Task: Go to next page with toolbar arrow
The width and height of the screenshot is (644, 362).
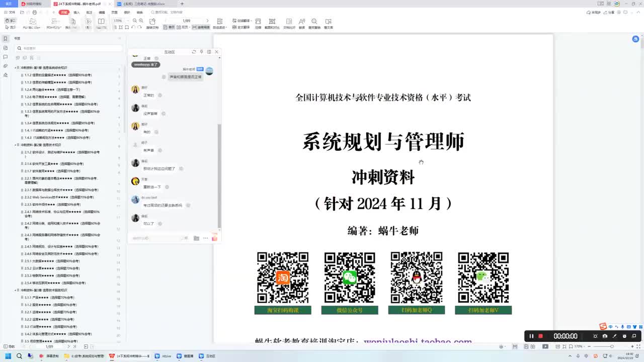Action: (x=207, y=21)
